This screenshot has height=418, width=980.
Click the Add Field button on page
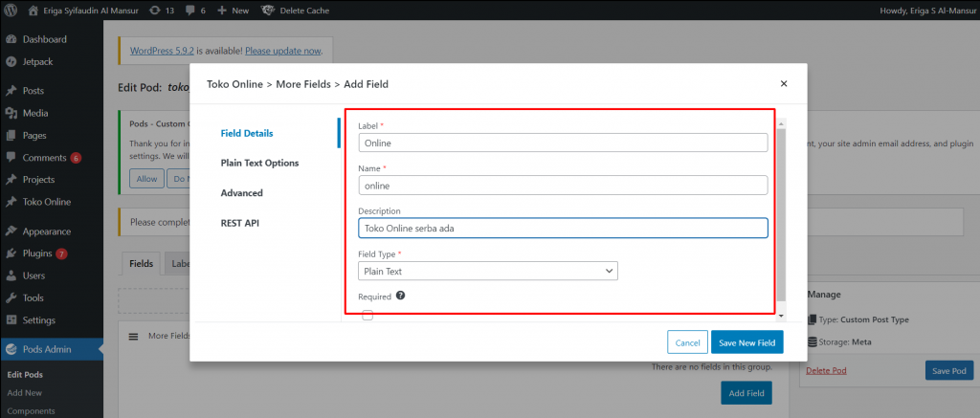[x=746, y=394]
